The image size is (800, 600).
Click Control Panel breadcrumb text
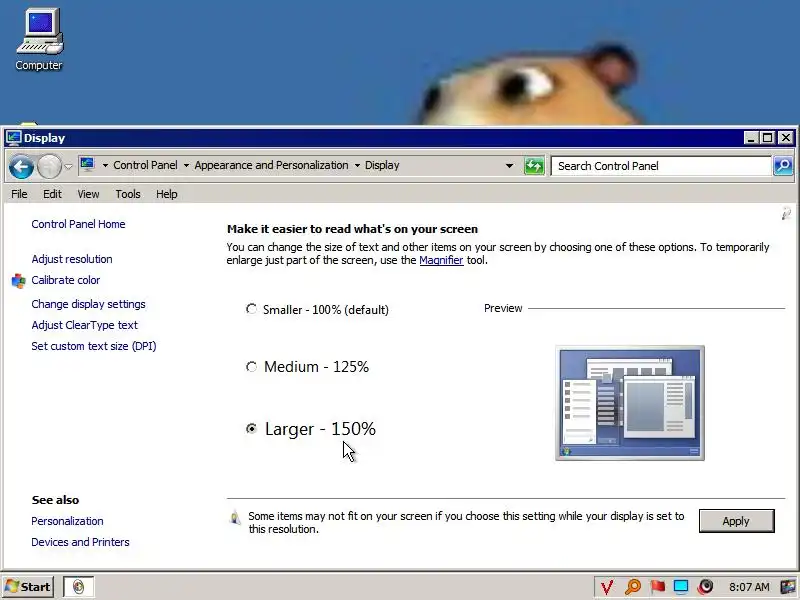[145, 165]
